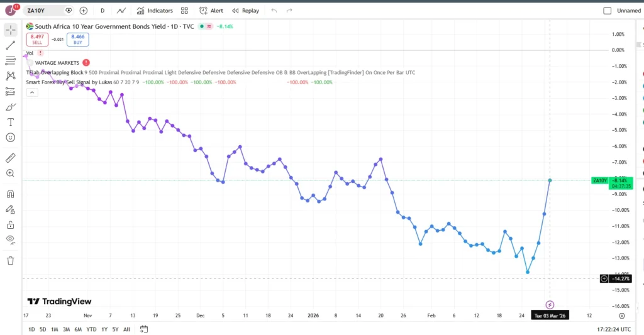This screenshot has height=335, width=644.
Task: Switch to the 5Y time range
Action: (116, 329)
